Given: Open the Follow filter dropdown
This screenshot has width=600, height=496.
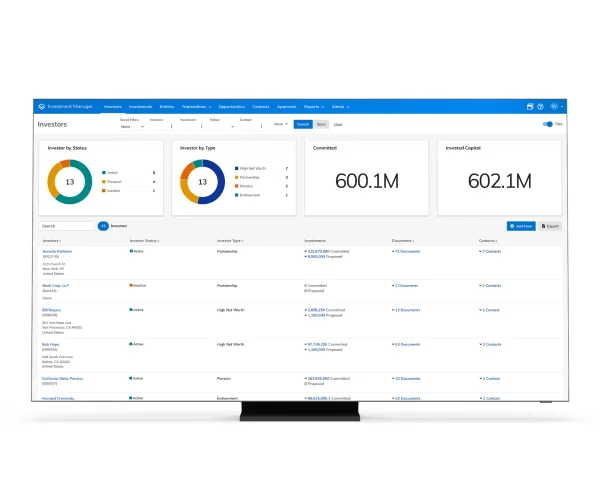Looking at the screenshot, I should tap(222, 127).
